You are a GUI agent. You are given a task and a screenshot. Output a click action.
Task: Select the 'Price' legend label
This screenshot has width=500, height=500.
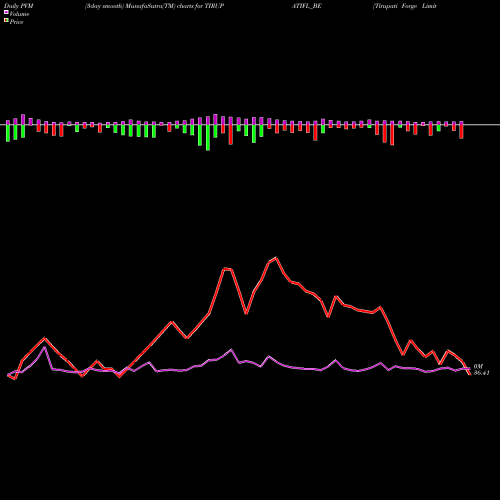pyautogui.click(x=16, y=22)
